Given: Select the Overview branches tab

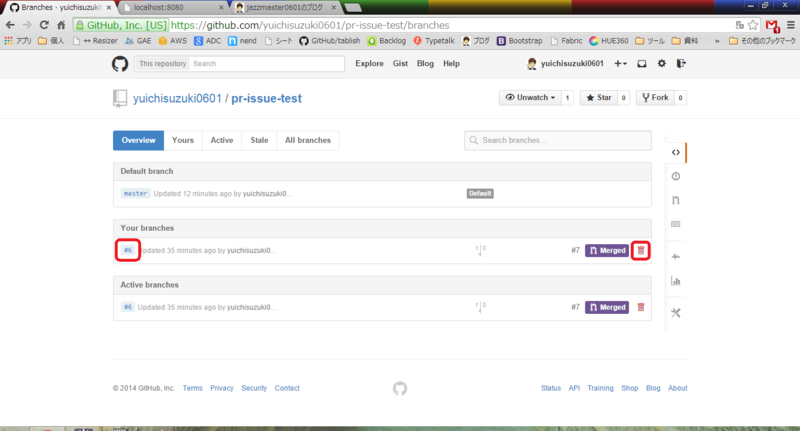Looking at the screenshot, I should coord(138,140).
